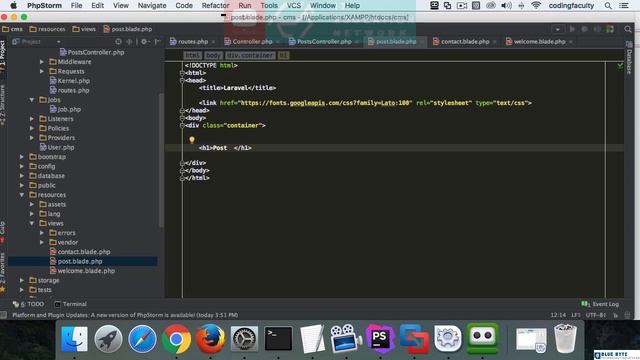Open the Database side panel
The height and width of the screenshot is (360, 640).
[629, 58]
